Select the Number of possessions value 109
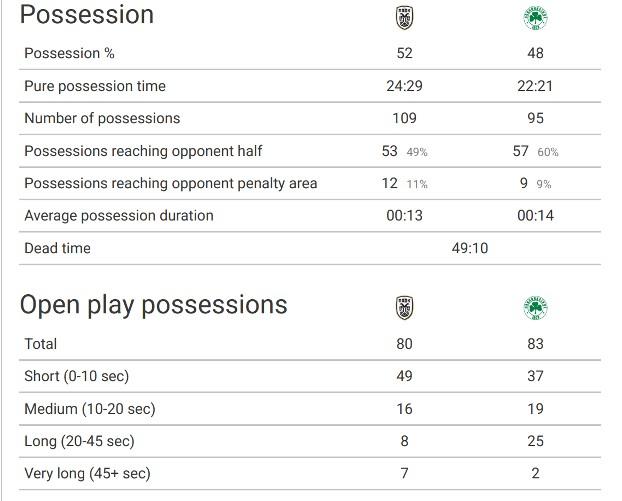 (404, 118)
